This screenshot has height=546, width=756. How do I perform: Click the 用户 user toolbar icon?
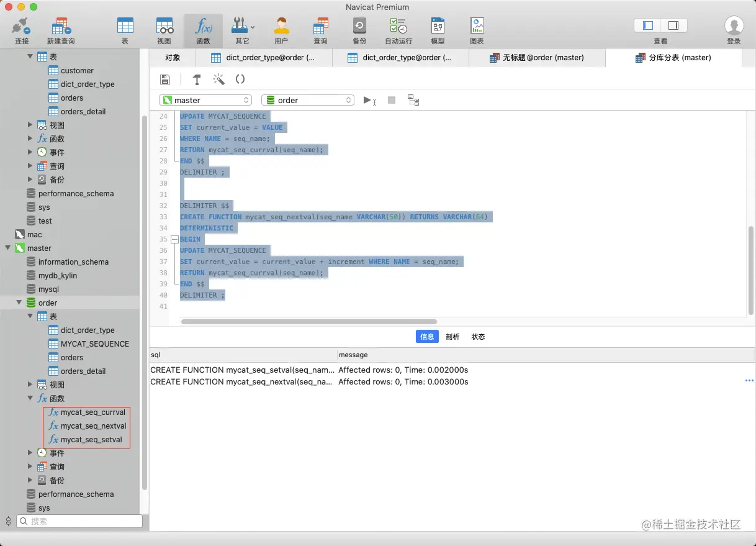point(281,30)
